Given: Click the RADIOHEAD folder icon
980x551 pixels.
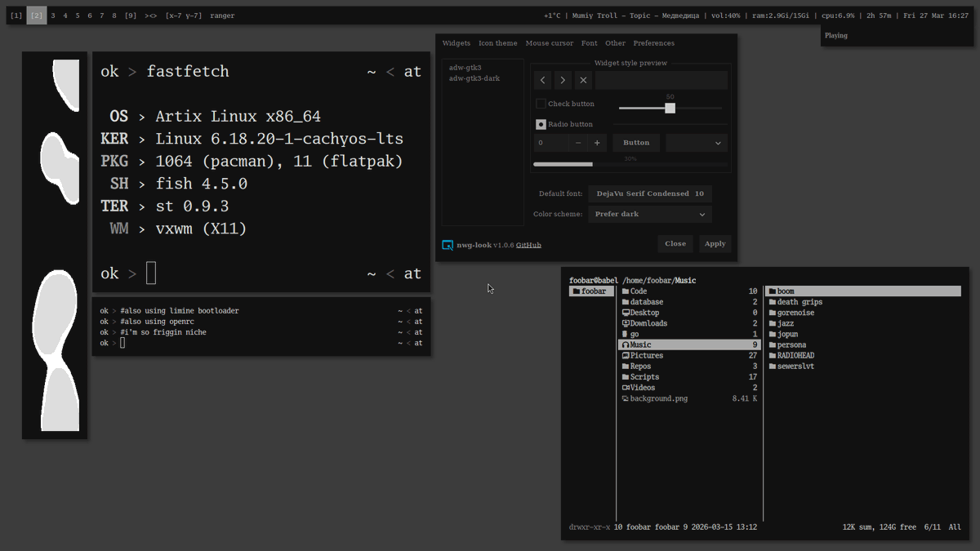Looking at the screenshot, I should tap(773, 356).
